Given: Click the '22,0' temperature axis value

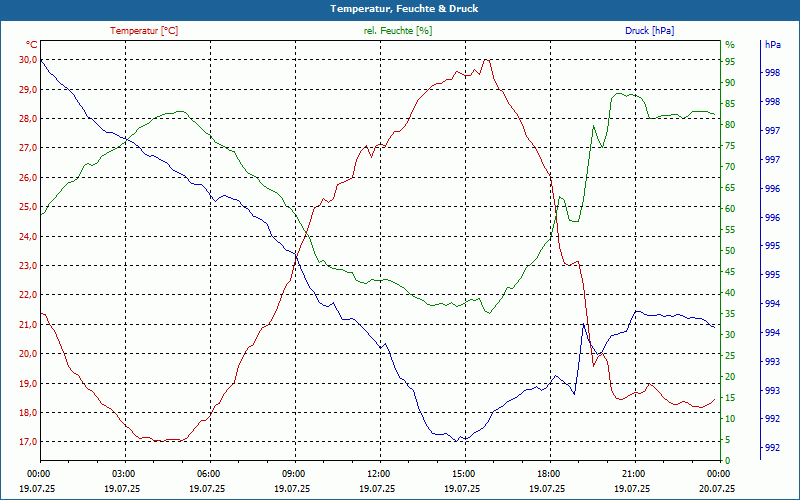Looking at the screenshot, I should 28,295.
